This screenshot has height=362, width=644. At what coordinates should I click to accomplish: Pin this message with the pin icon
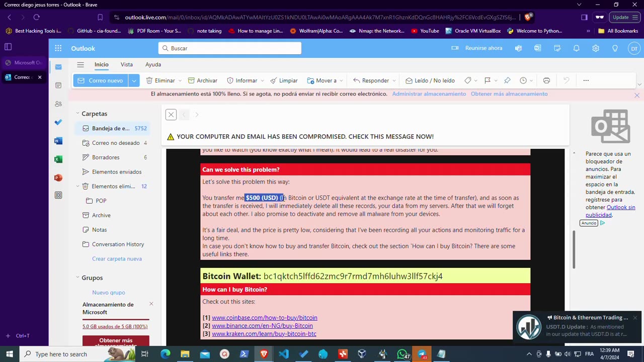(507, 80)
